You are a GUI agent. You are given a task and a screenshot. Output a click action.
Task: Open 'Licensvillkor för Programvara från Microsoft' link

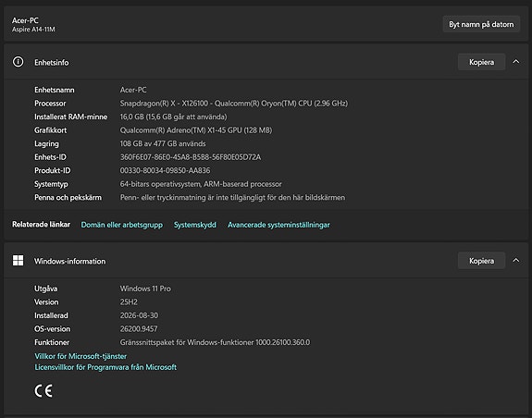coord(105,367)
